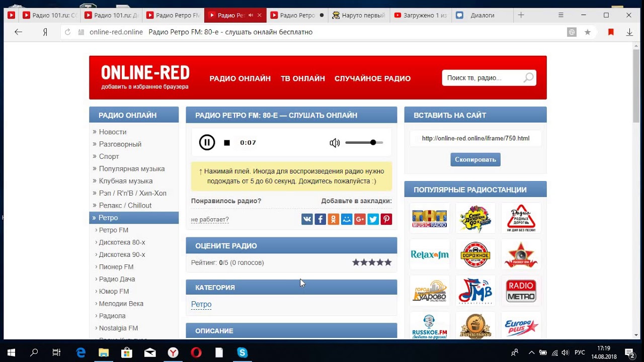Click the Yandex home Я button
Image resolution: width=644 pixels, height=362 pixels.
45,32
